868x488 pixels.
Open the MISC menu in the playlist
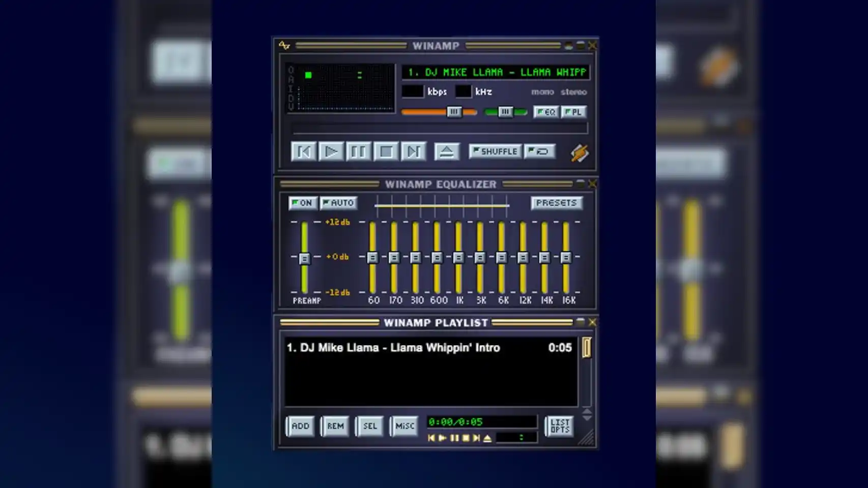[404, 426]
